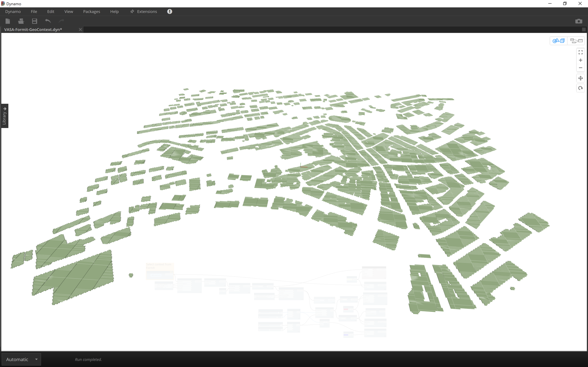Export workspace as image via camera icon

[x=578, y=21]
